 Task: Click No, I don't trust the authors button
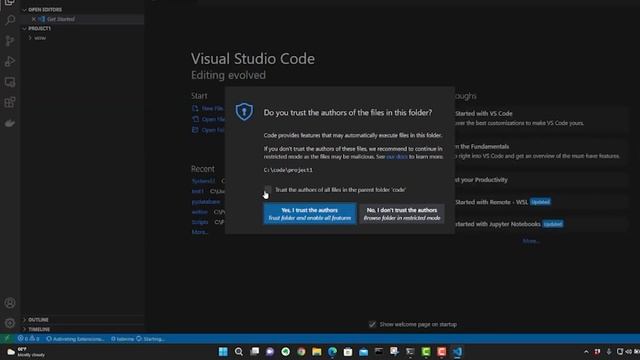coord(402,214)
